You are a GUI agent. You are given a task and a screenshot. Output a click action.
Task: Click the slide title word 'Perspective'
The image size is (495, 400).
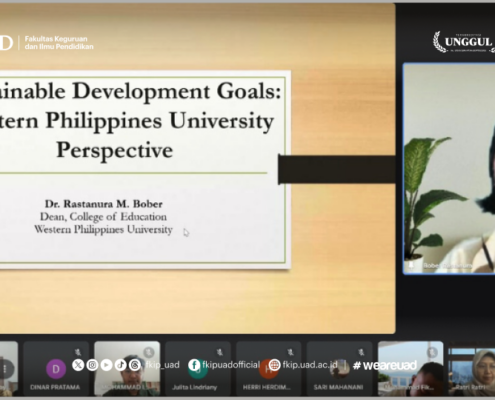114,150
